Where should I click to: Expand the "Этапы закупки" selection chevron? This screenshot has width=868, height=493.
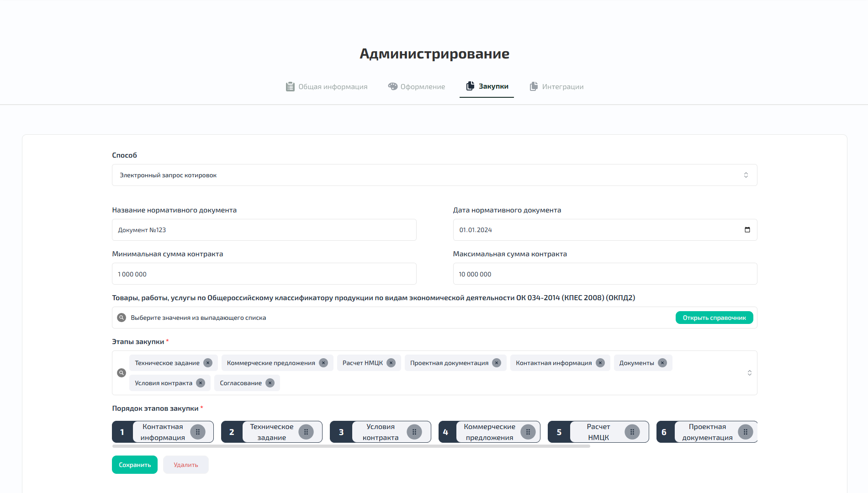tap(749, 373)
